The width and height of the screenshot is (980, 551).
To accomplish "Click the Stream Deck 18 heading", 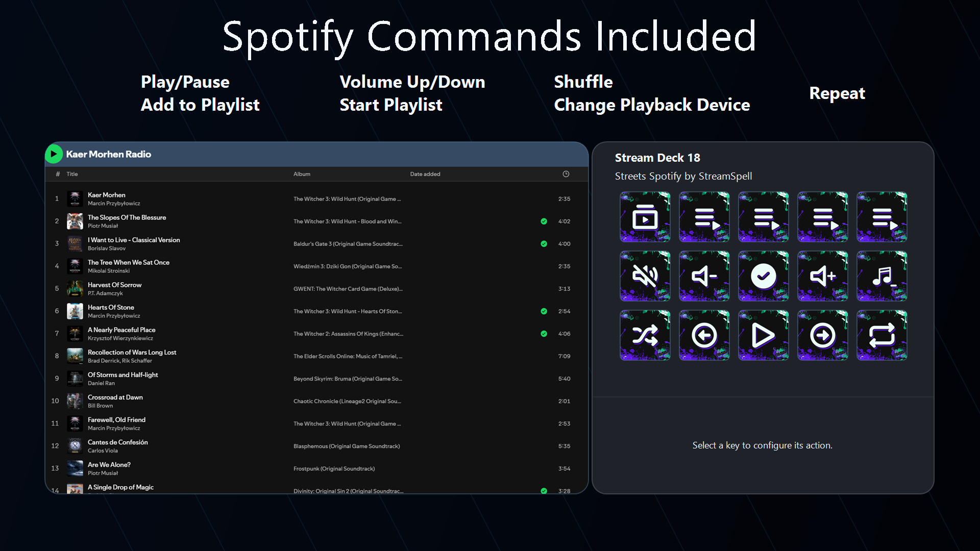I will pyautogui.click(x=657, y=158).
